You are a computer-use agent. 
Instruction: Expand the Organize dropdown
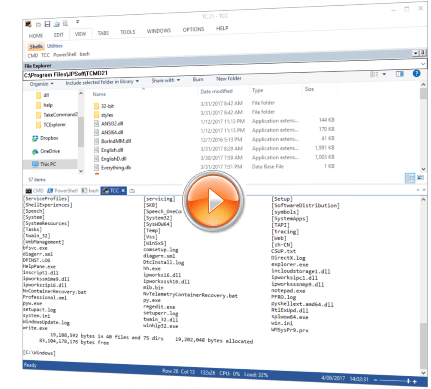pos(41,84)
